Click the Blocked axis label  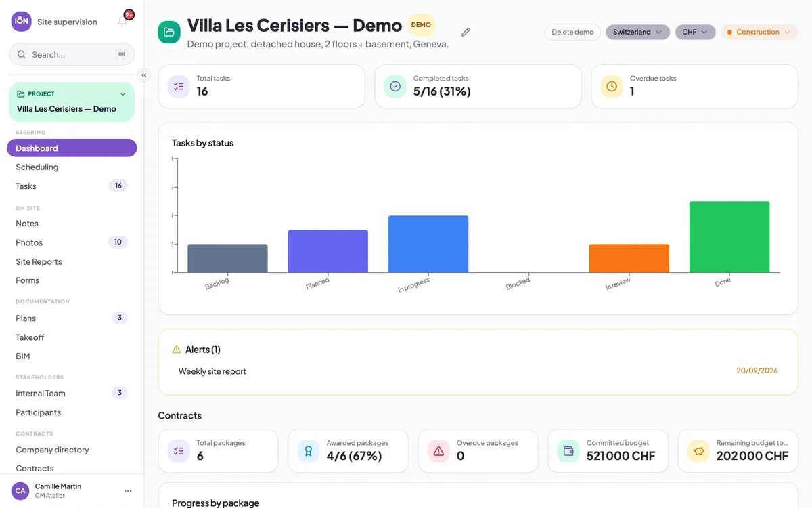click(x=518, y=285)
